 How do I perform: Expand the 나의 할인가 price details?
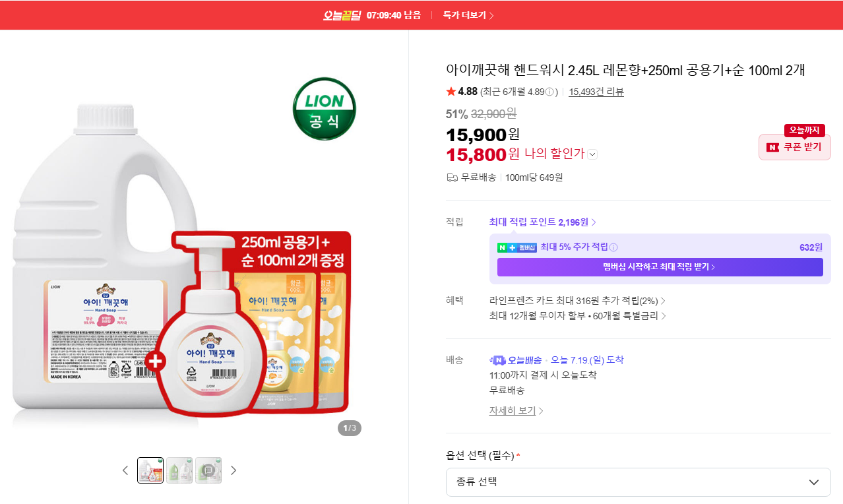592,154
